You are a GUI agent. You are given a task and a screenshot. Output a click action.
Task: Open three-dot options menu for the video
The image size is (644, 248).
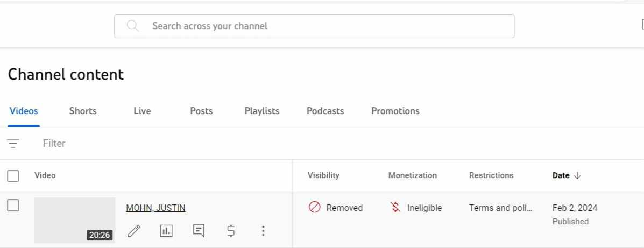coord(263,231)
